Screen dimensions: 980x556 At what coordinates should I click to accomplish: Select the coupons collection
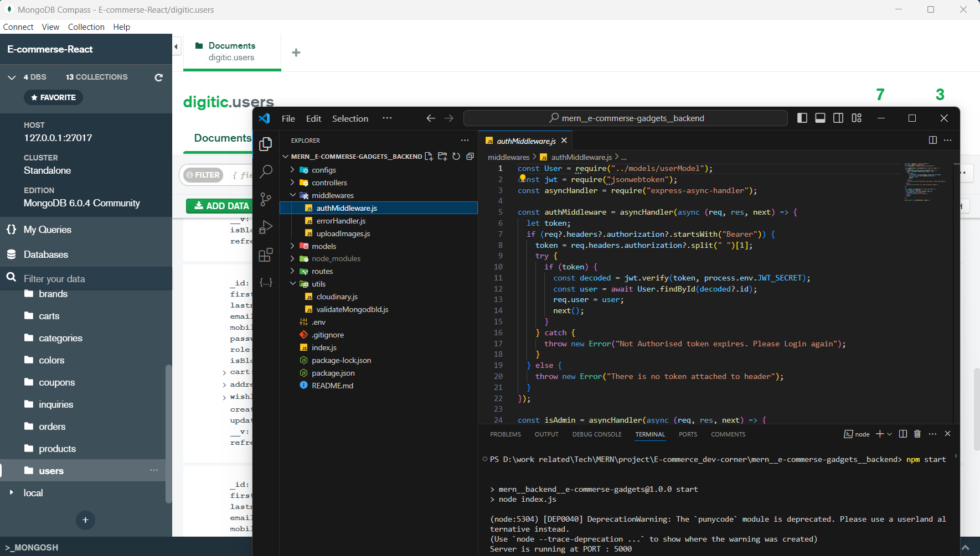[x=83, y=382]
